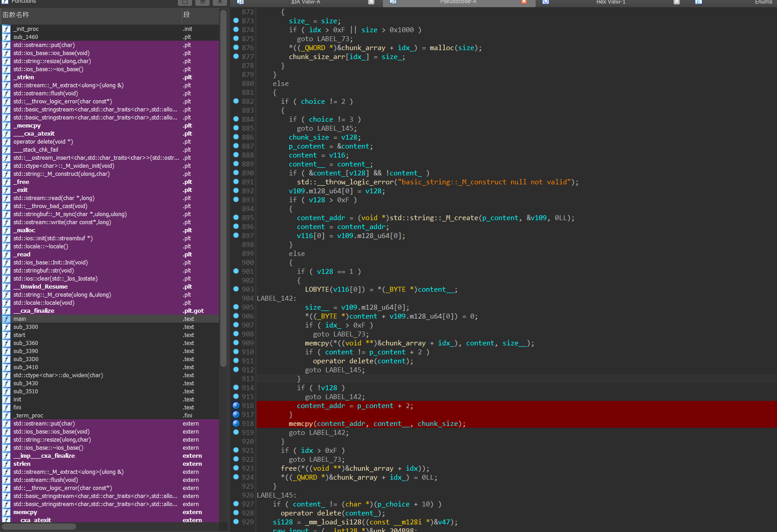Viewport: 777px width, 532px height.
Task: Sort functions by 段 column header
Action: pyautogui.click(x=200, y=15)
